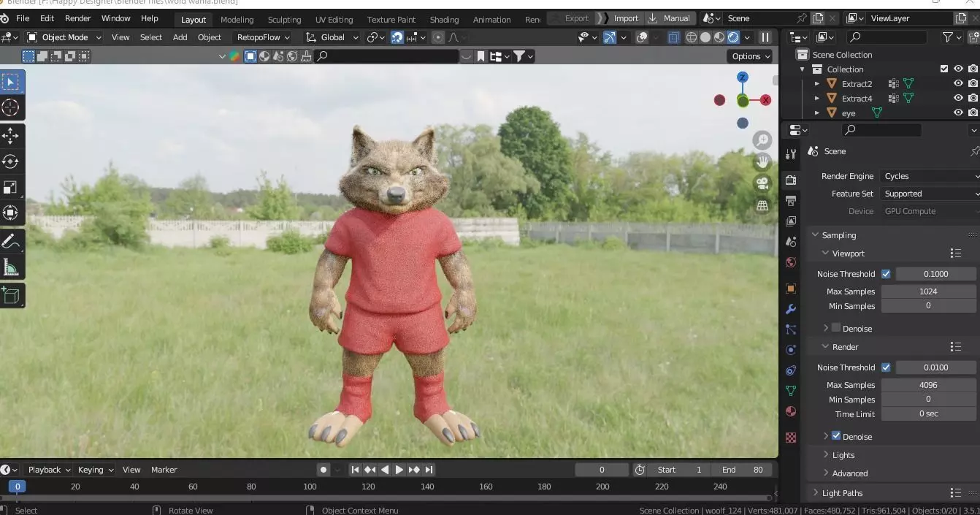Hide the Extract2 object in viewport
Image resolution: width=980 pixels, height=515 pixels.
[959, 84]
